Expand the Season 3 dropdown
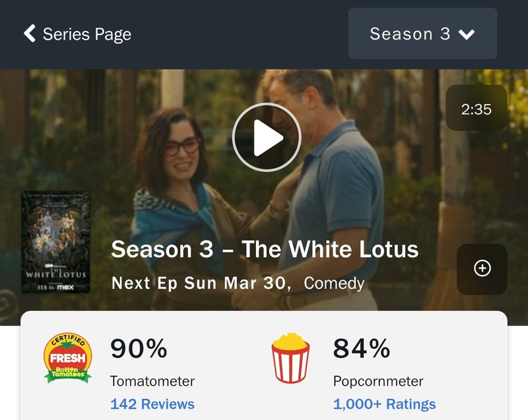Image resolution: width=528 pixels, height=420 pixels. coord(422,34)
